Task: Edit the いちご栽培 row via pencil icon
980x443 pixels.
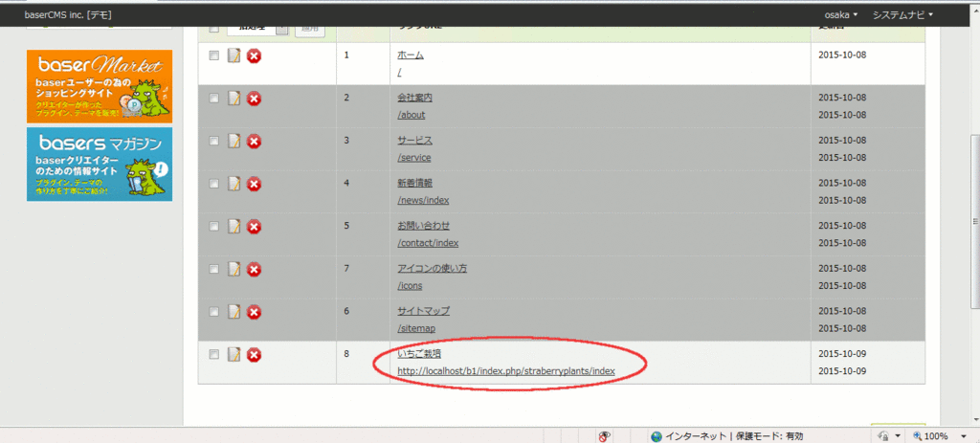Action: click(x=234, y=355)
